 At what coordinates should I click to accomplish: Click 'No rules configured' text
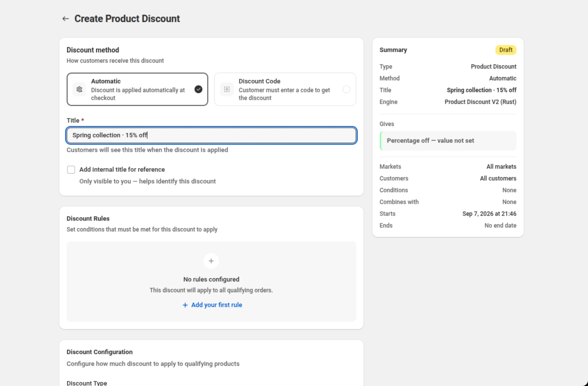(x=211, y=279)
